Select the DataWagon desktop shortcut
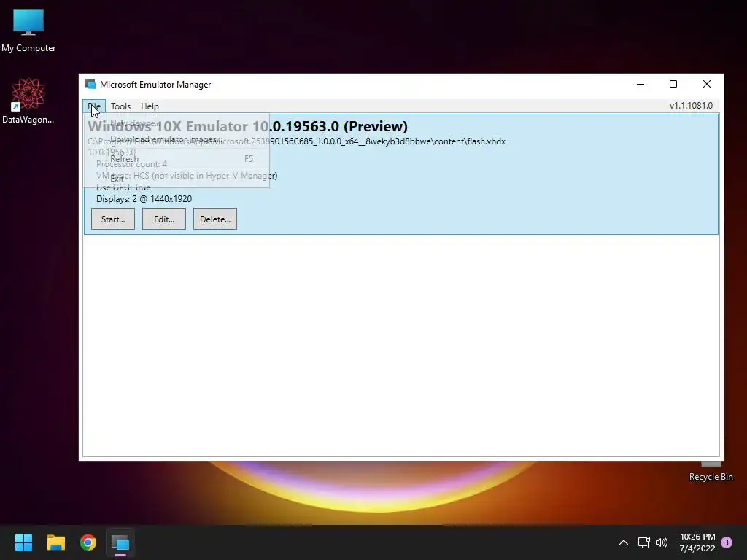 [x=28, y=101]
